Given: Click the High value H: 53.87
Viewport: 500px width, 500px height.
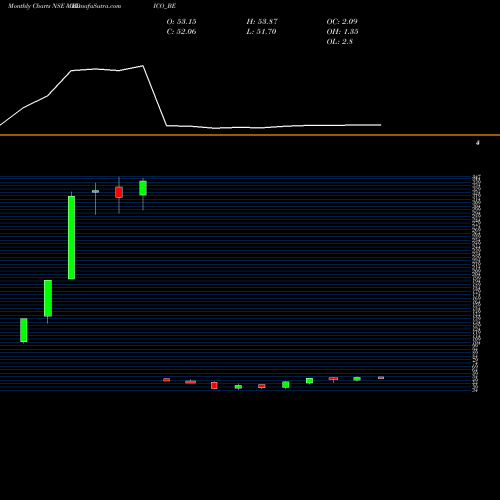Looking at the screenshot, I should click(x=262, y=22).
